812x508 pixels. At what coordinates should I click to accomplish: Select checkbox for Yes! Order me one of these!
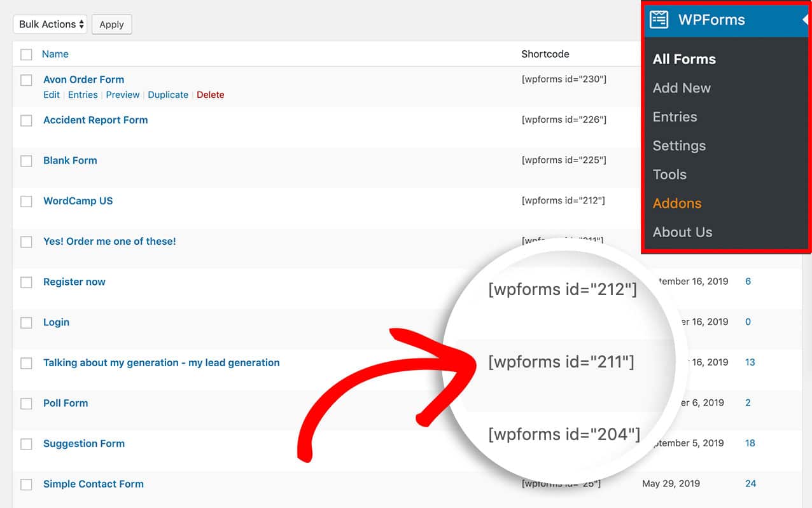(x=26, y=242)
